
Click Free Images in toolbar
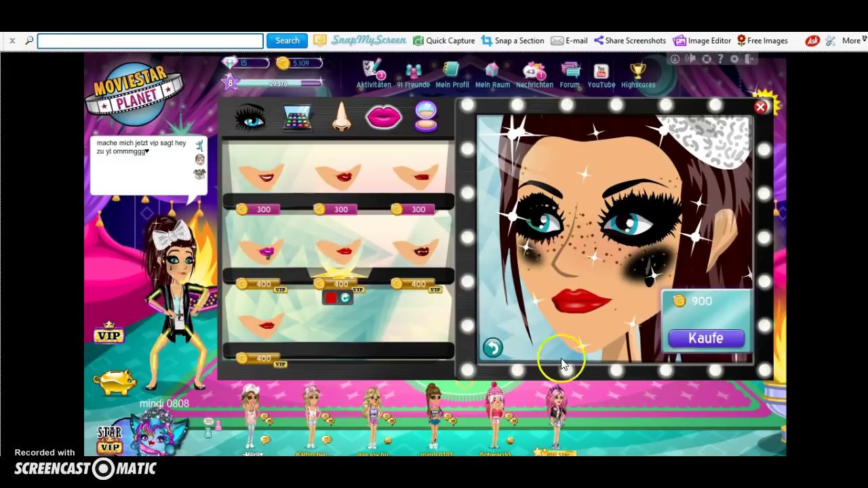(x=762, y=41)
